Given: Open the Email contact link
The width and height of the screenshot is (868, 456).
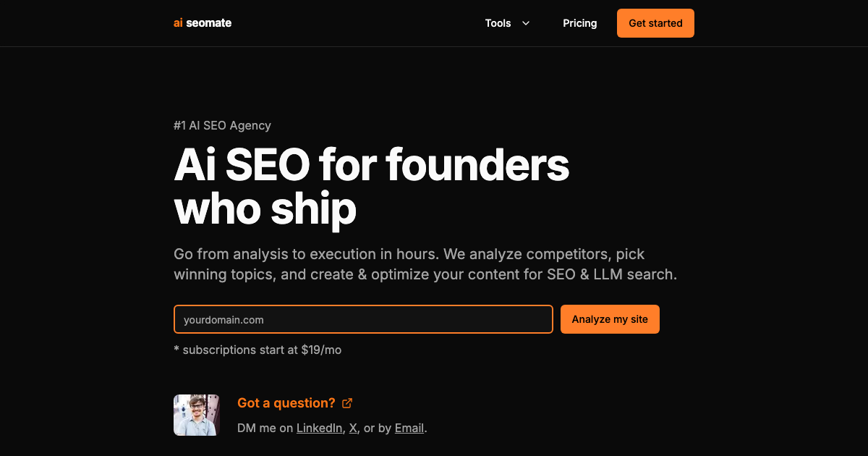Looking at the screenshot, I should click(409, 428).
